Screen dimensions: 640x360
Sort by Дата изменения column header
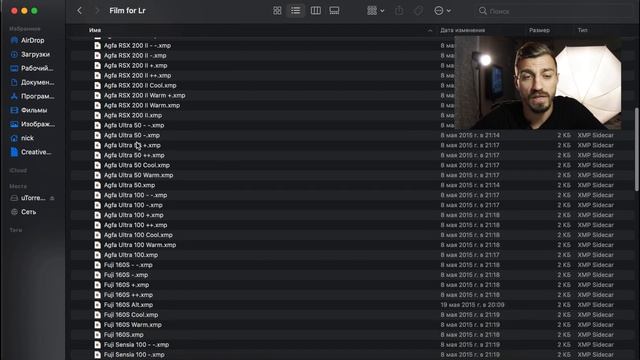point(462,30)
